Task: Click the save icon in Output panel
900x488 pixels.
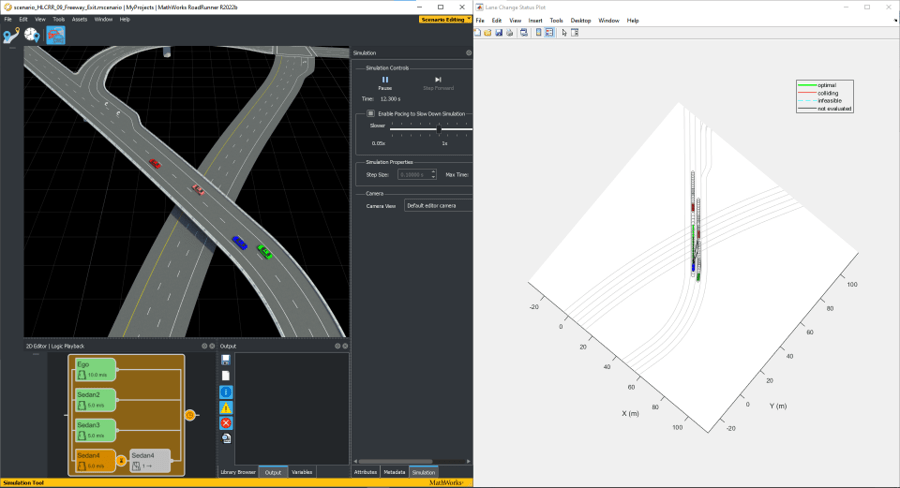Action: click(226, 360)
